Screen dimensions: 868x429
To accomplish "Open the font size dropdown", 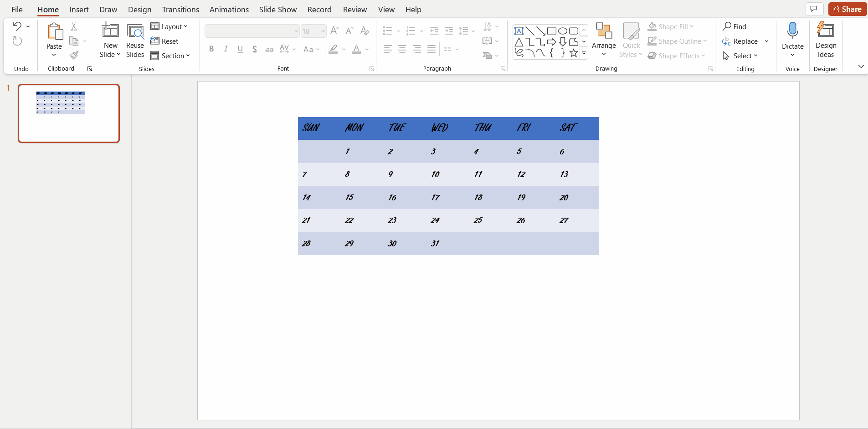I will (323, 31).
